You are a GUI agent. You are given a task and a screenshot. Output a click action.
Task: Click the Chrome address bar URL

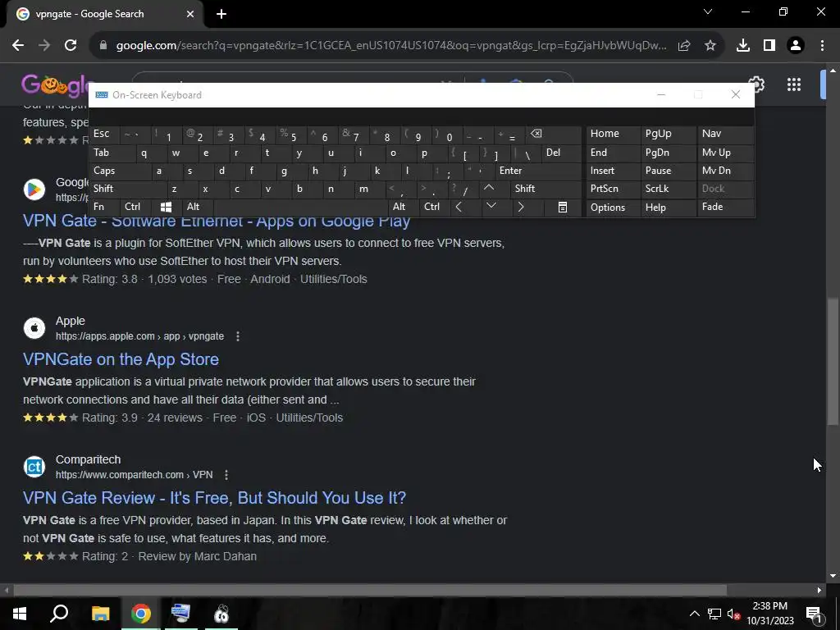click(391, 46)
